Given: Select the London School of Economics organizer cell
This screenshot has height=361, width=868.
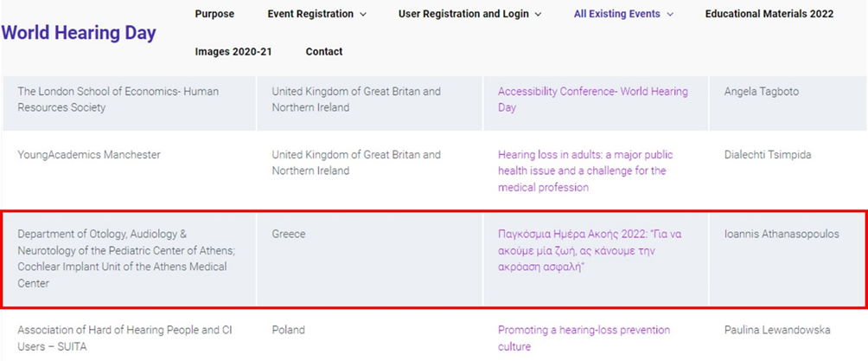Looking at the screenshot, I should [118, 100].
